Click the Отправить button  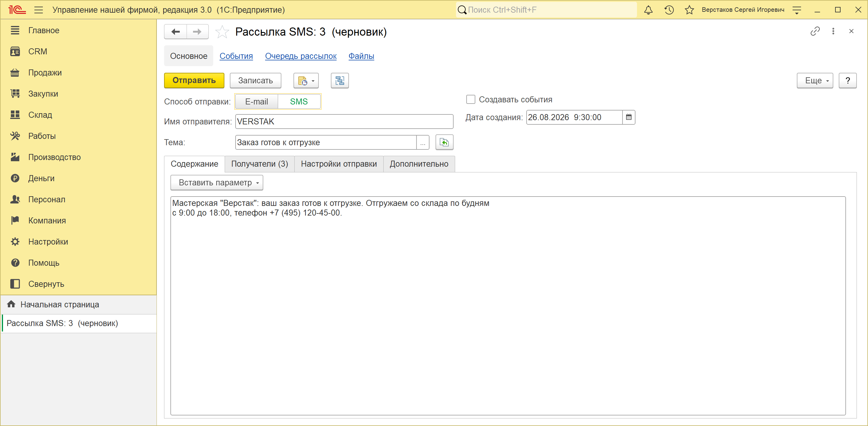click(x=194, y=81)
